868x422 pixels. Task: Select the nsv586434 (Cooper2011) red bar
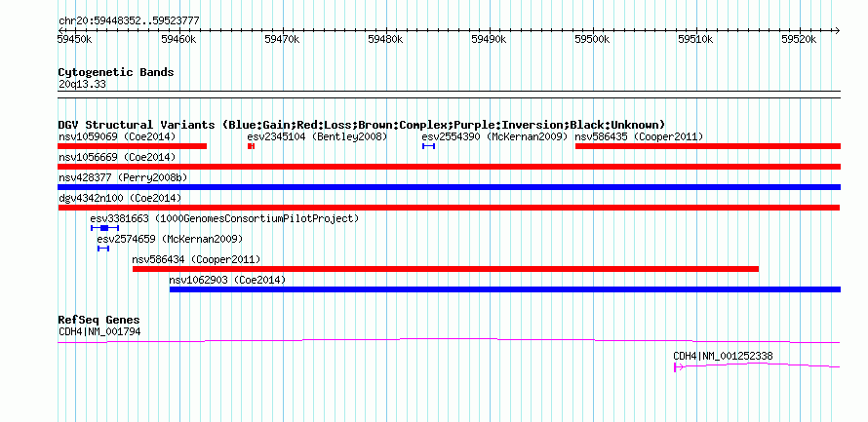[446, 269]
